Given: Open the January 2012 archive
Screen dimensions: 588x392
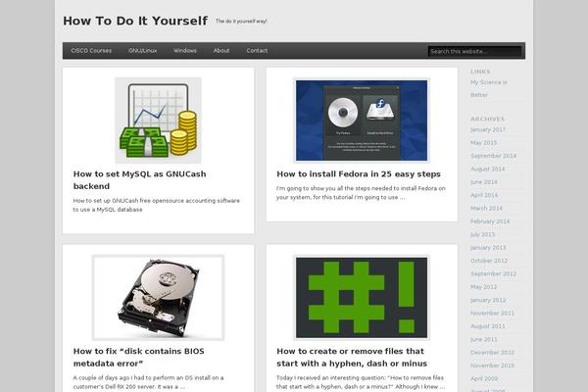Looking at the screenshot, I should [488, 300].
